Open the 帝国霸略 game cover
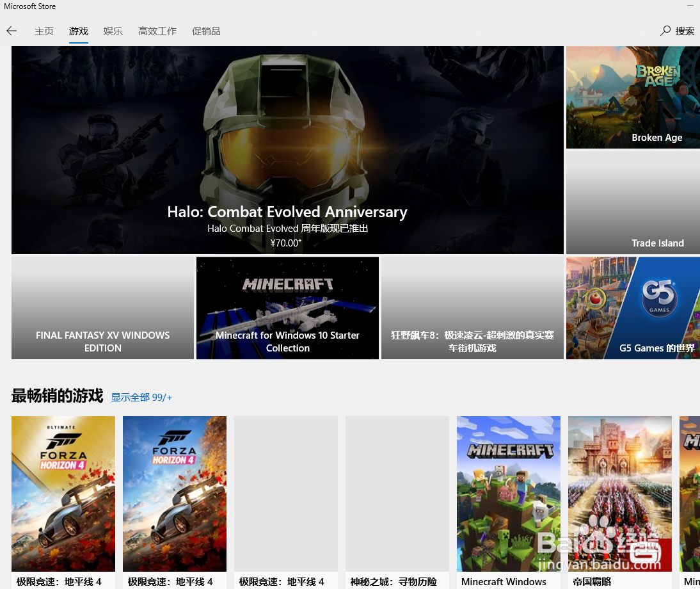The image size is (700, 589). click(620, 494)
